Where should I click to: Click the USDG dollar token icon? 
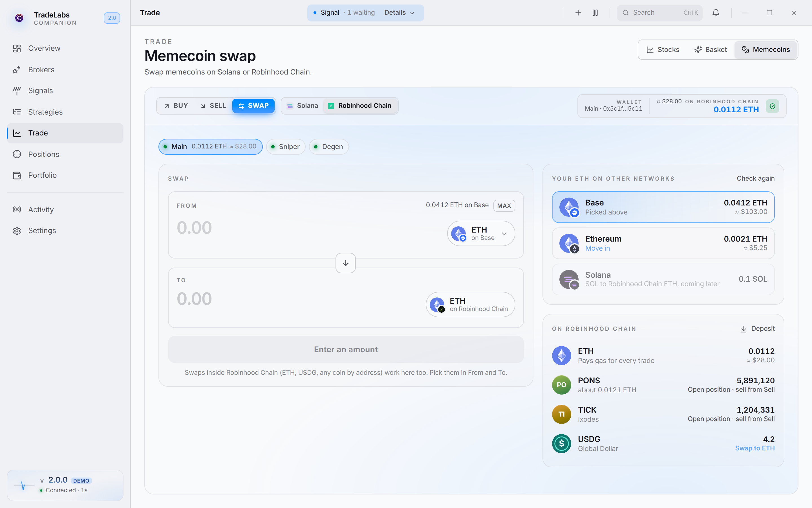[x=562, y=443]
